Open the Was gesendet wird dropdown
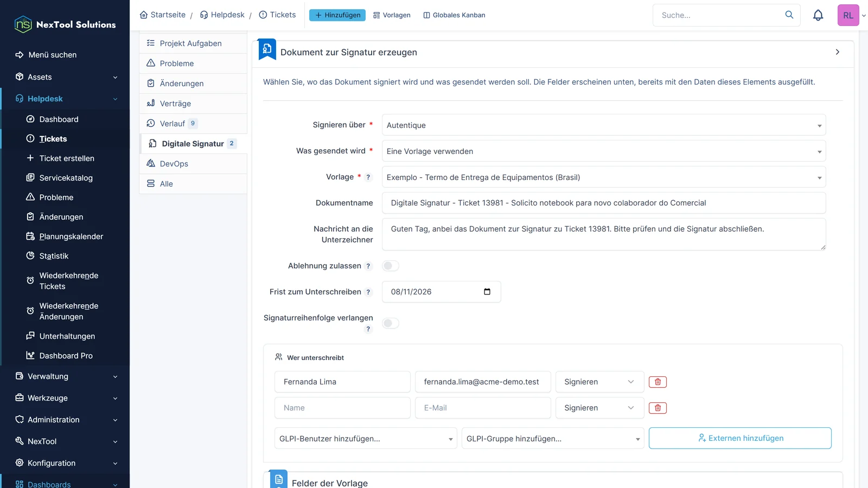 (604, 151)
